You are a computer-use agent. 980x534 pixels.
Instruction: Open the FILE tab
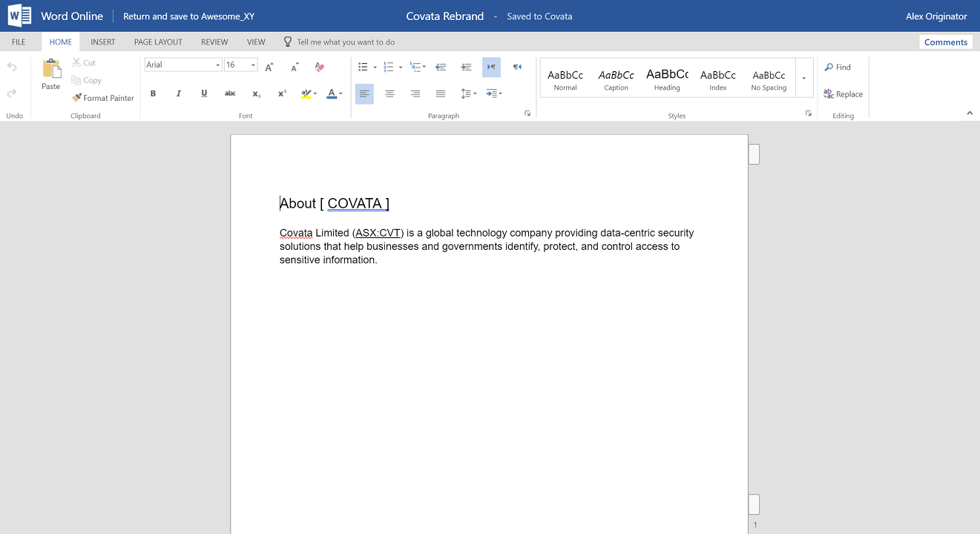[x=19, y=42]
